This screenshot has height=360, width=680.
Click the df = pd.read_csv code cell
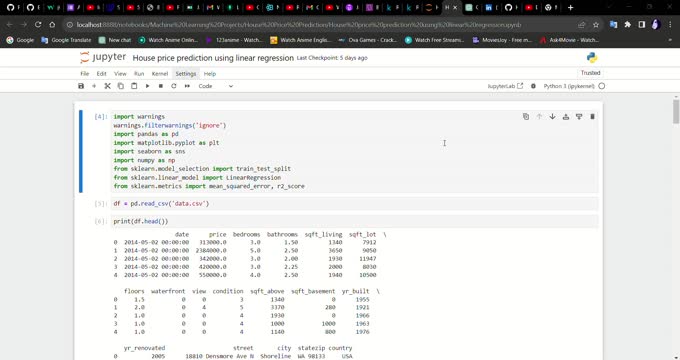click(x=354, y=203)
